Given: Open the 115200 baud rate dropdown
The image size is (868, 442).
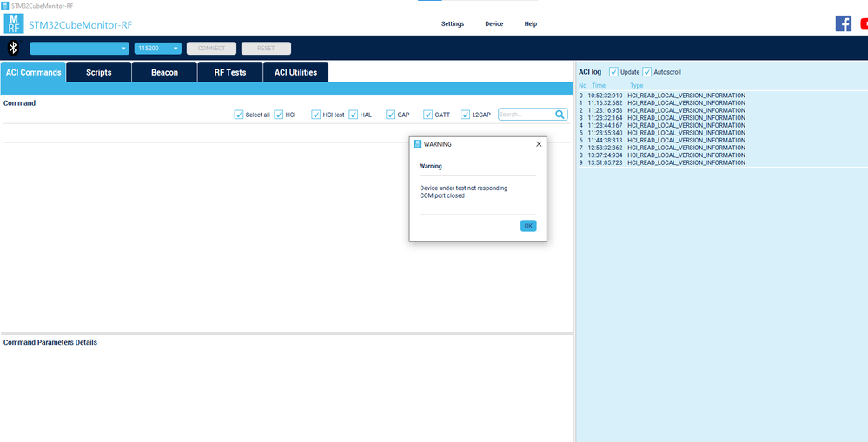Looking at the screenshot, I should [x=158, y=48].
